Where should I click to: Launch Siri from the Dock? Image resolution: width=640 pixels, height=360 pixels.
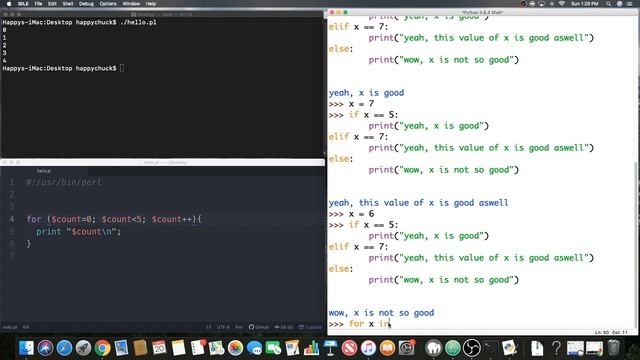[45, 348]
